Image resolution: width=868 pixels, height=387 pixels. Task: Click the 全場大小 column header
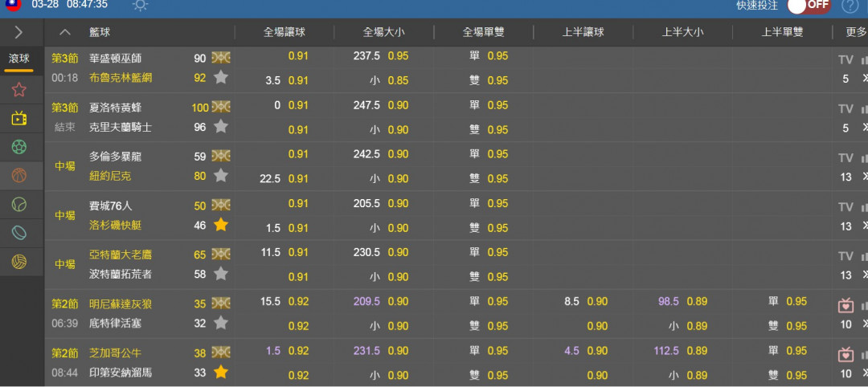(383, 33)
